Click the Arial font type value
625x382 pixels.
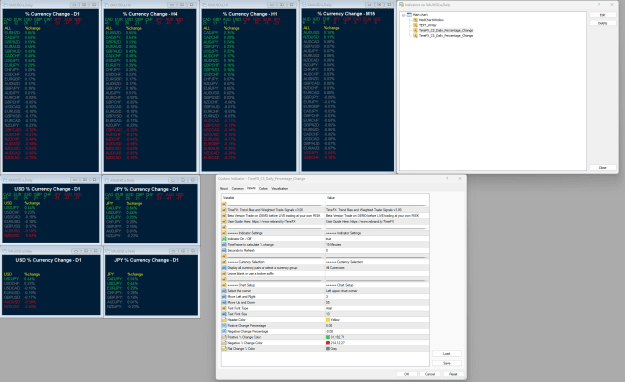[377, 308]
